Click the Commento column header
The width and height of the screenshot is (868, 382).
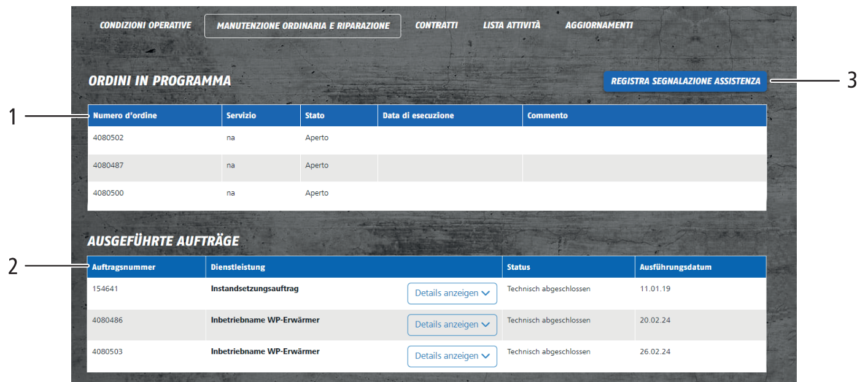[x=645, y=115]
